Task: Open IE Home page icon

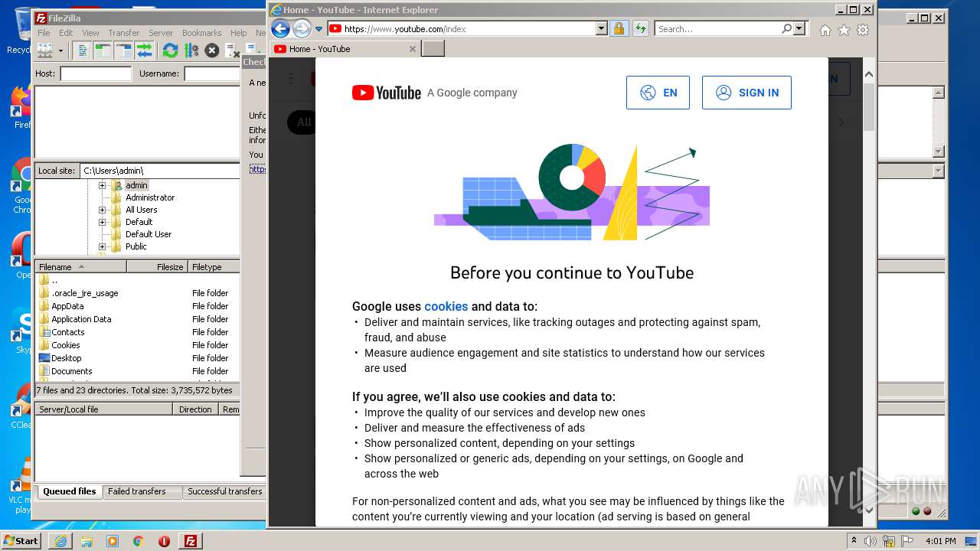Action: coord(825,30)
